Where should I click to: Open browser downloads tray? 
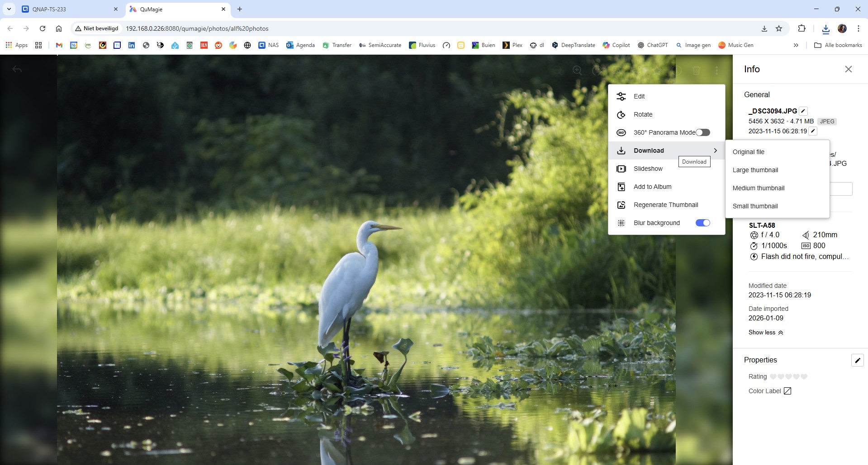click(825, 29)
